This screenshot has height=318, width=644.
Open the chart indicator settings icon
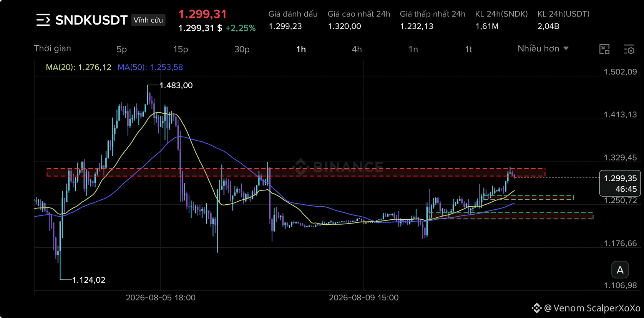coord(629,49)
